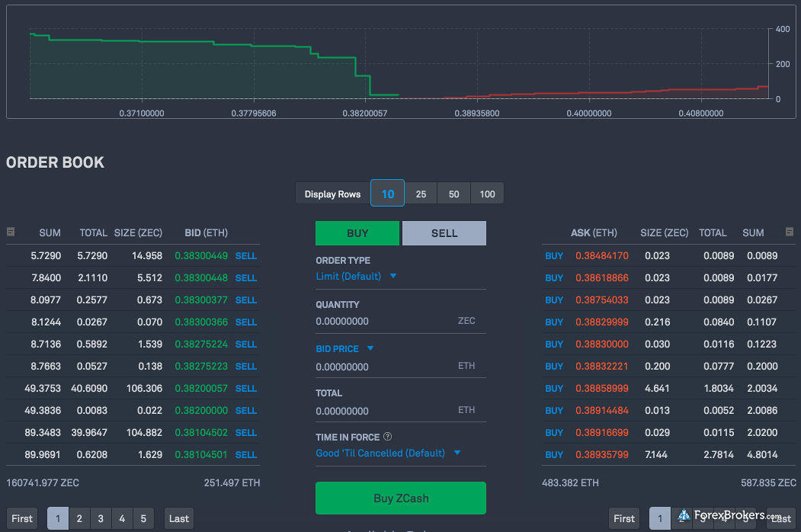
Task: Click SELL on bid 0.38104502
Action: (x=245, y=432)
